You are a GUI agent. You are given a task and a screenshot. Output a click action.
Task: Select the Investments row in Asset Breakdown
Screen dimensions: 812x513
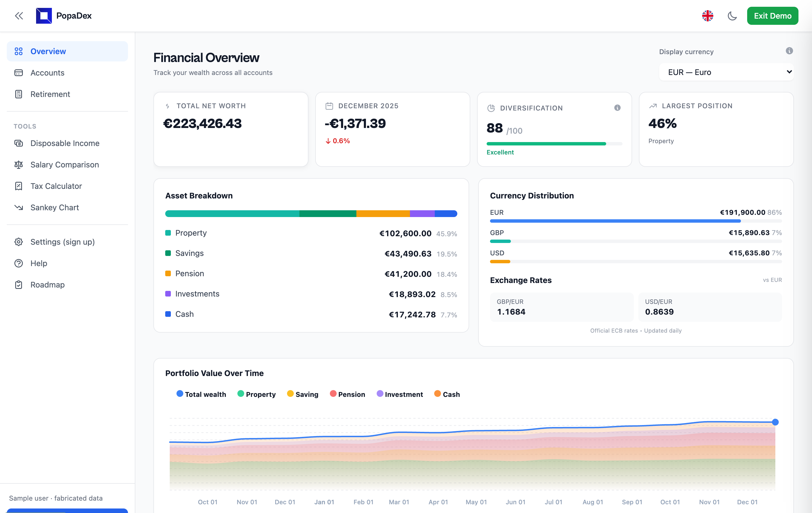click(311, 294)
